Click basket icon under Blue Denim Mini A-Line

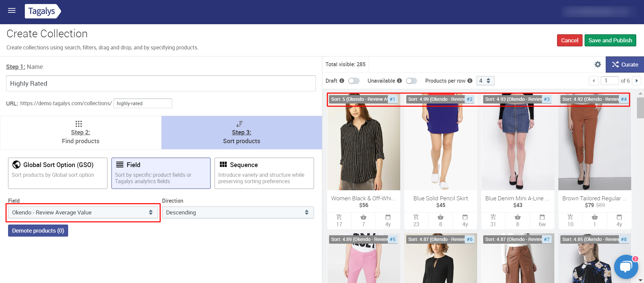pyautogui.click(x=518, y=217)
